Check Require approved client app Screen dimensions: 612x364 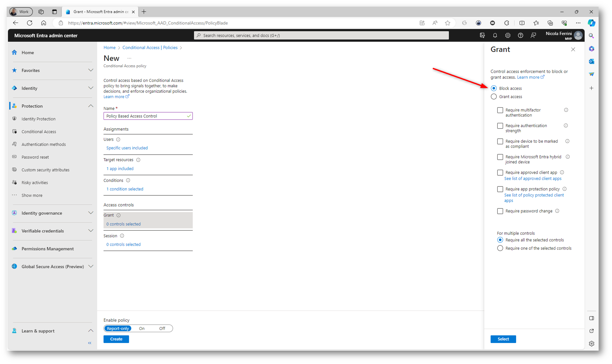tap(500, 172)
